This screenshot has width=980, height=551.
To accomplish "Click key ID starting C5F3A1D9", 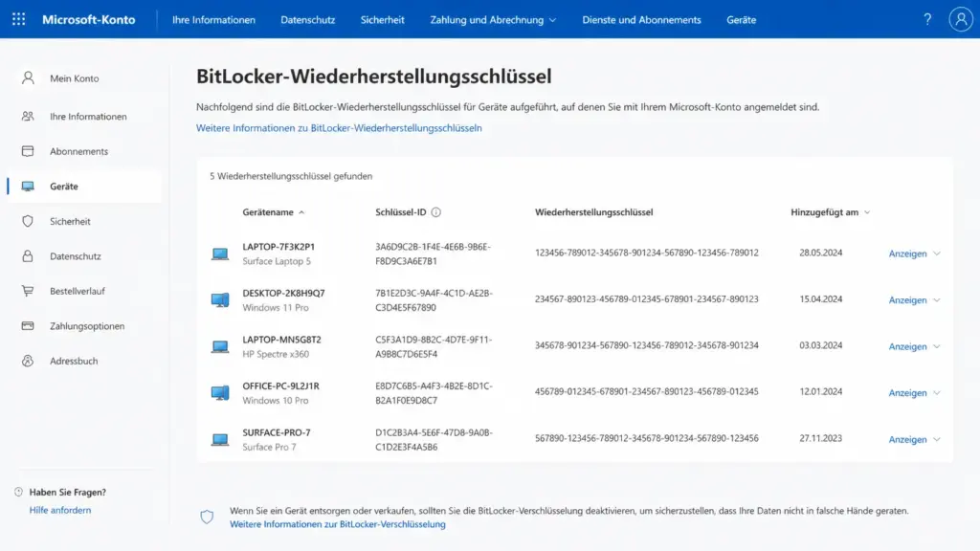I will (x=434, y=346).
